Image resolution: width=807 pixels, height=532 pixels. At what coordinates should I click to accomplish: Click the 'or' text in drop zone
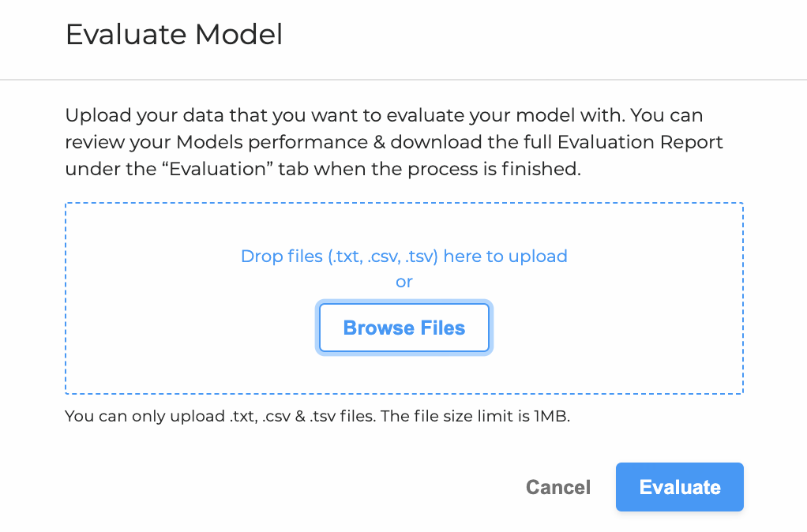403,281
